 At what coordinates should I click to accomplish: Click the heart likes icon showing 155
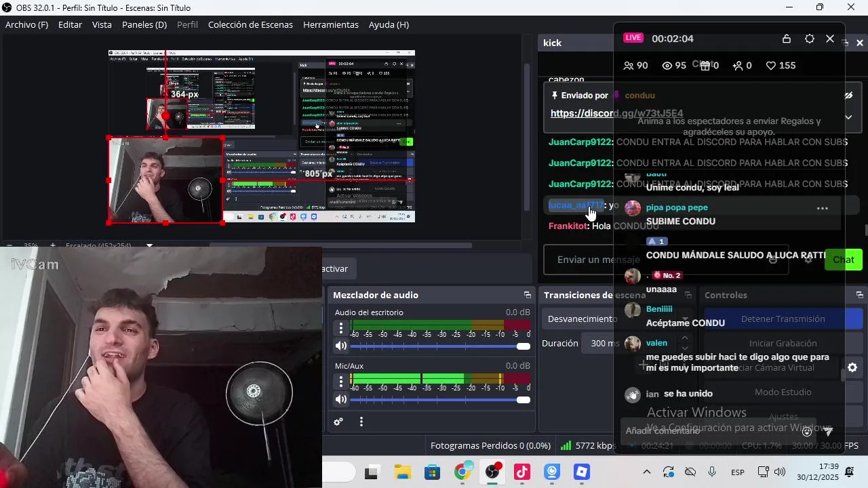[x=771, y=66]
